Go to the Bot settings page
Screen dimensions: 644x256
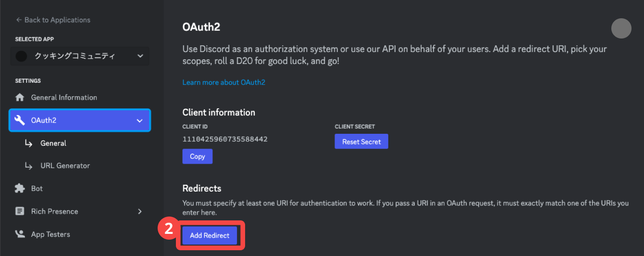point(37,189)
